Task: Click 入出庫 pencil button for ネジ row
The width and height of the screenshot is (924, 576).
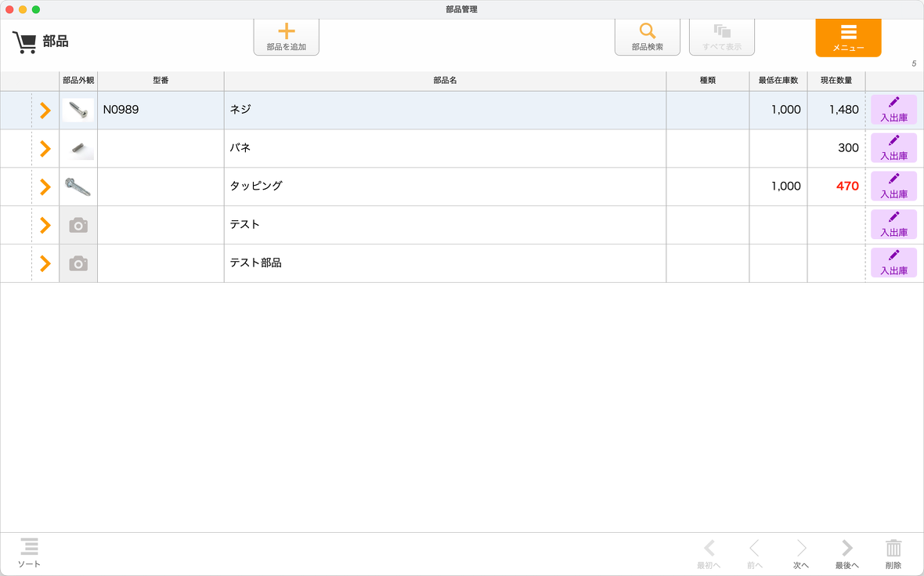Action: point(893,110)
